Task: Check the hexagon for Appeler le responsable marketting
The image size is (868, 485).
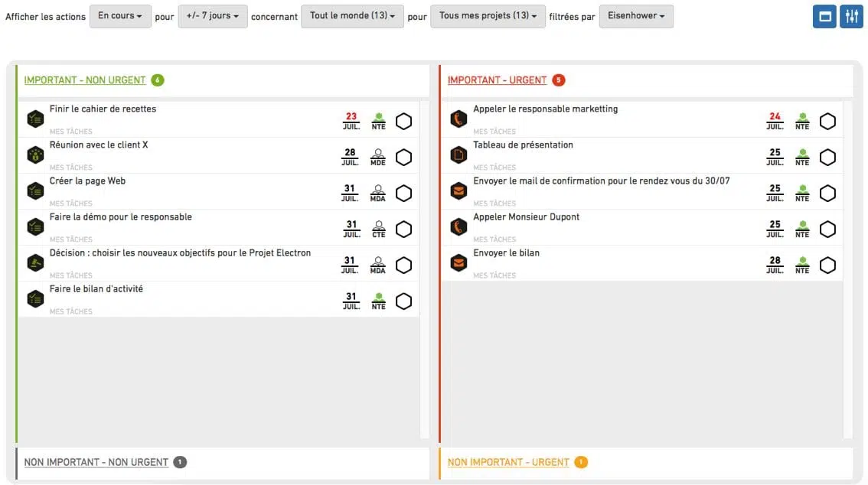Action: point(827,122)
